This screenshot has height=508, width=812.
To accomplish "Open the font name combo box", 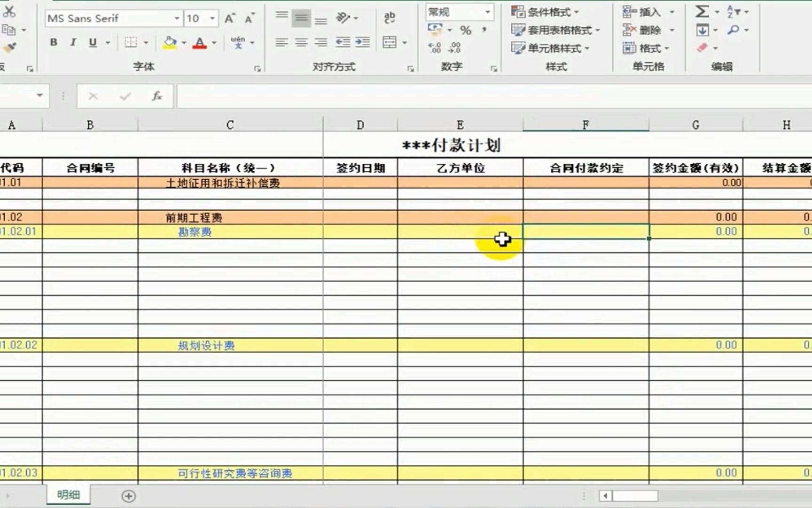I will coord(113,18).
